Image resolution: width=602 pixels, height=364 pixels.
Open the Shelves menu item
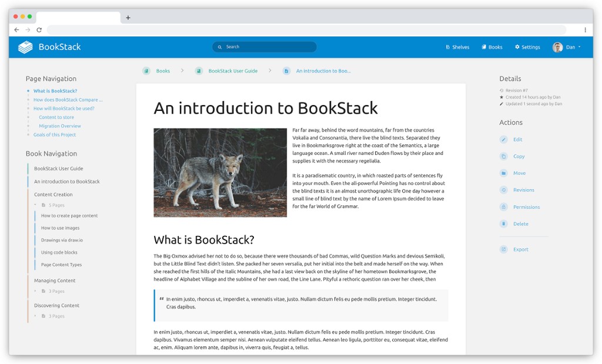457,47
